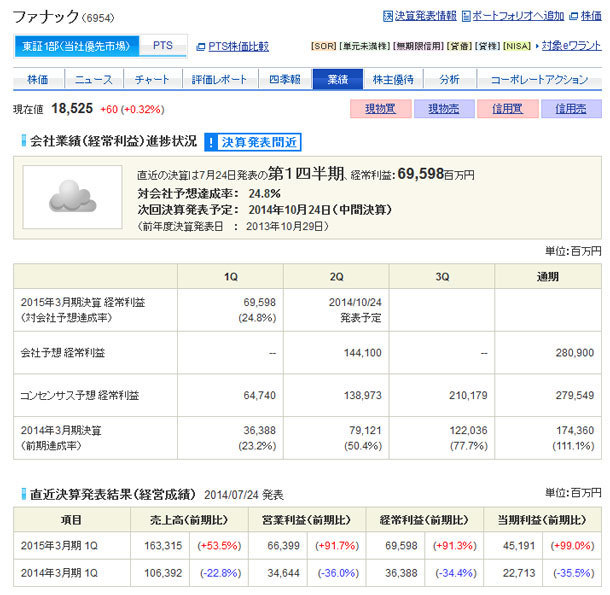Click the 営業利益(前期比) column header

pyautogui.click(x=307, y=520)
